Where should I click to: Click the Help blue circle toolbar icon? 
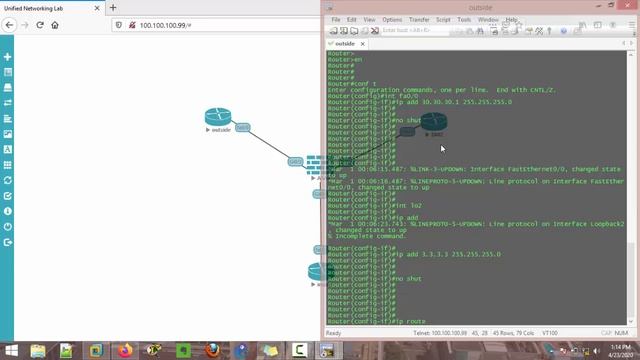tap(564, 31)
